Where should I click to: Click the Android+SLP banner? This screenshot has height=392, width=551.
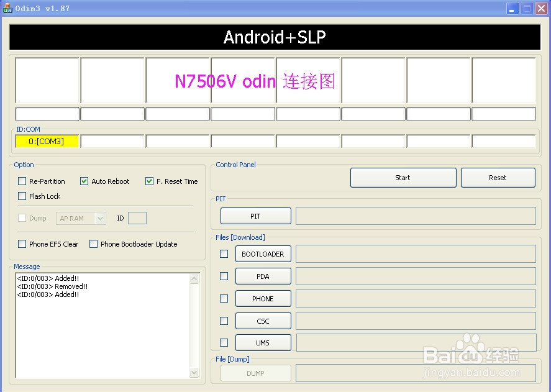275,37
